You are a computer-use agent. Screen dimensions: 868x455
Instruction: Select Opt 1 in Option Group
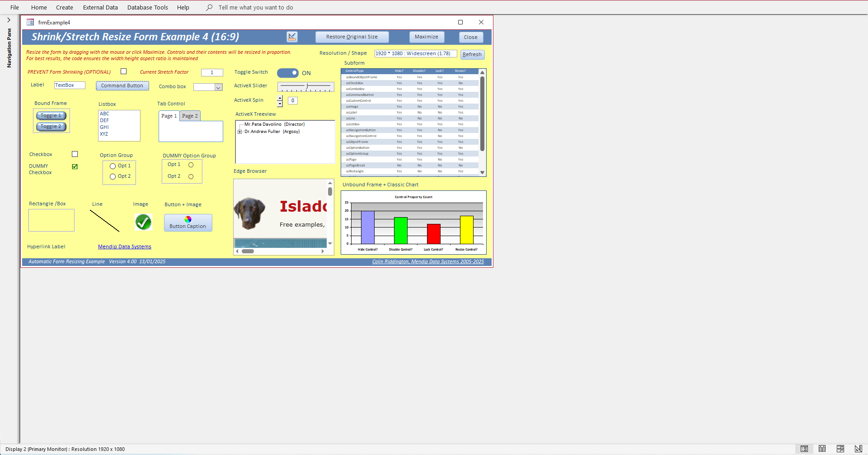pos(113,166)
